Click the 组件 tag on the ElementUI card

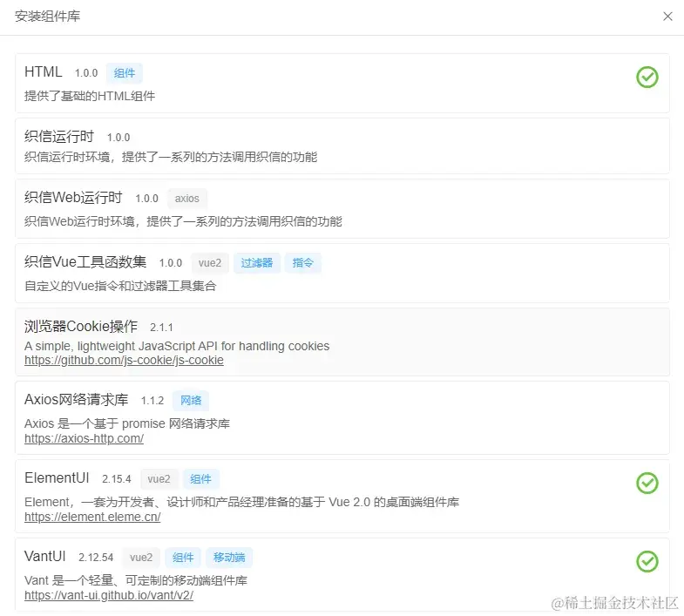tap(200, 479)
